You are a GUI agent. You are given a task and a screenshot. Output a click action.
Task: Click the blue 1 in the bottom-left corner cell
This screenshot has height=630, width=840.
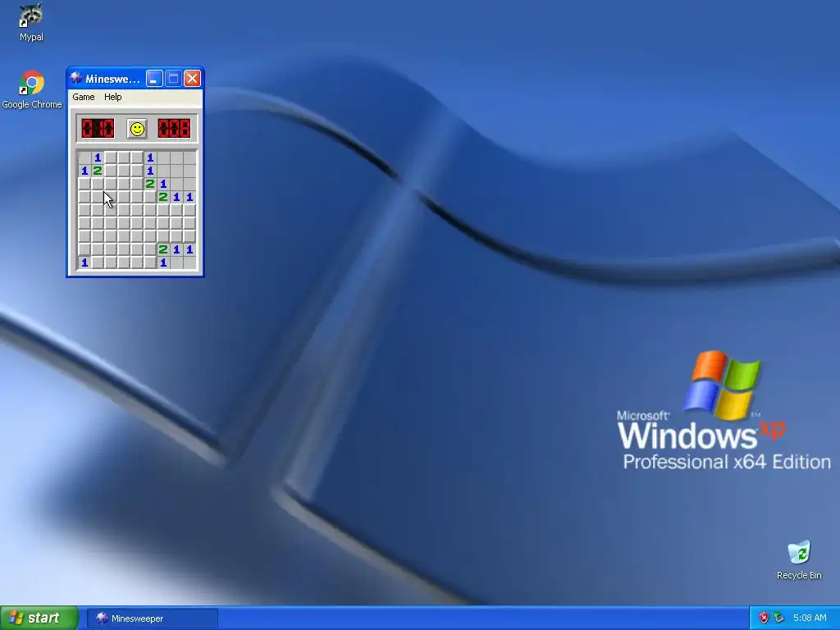point(84,262)
